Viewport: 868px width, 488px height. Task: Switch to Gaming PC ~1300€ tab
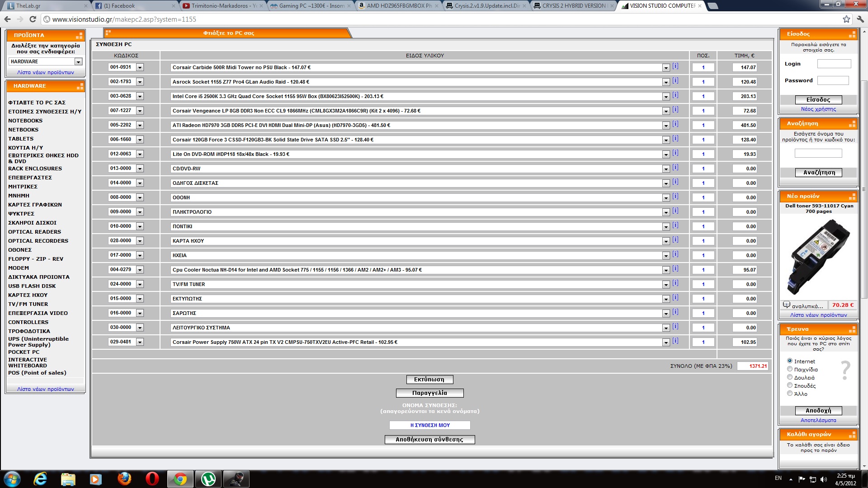coord(309,6)
